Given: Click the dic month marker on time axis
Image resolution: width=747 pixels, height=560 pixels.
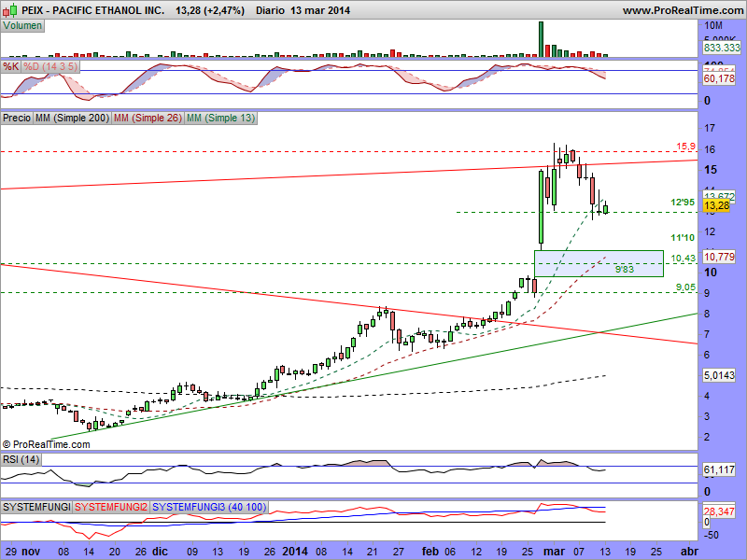Looking at the screenshot, I should (x=160, y=552).
